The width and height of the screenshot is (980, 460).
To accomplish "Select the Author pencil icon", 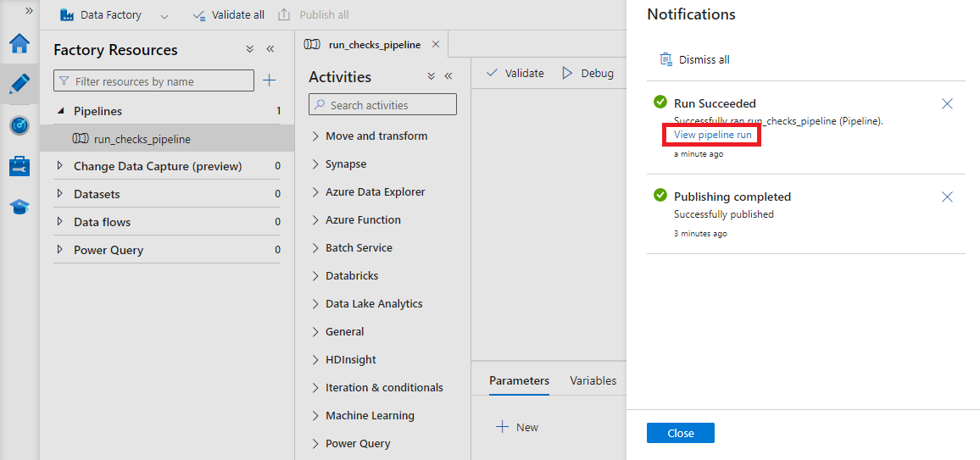I will 19,84.
